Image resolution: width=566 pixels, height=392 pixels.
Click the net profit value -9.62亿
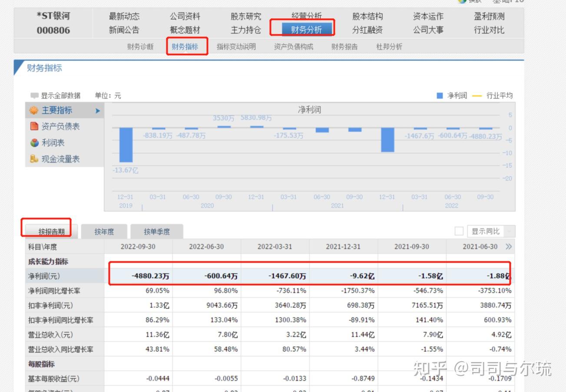361,276
